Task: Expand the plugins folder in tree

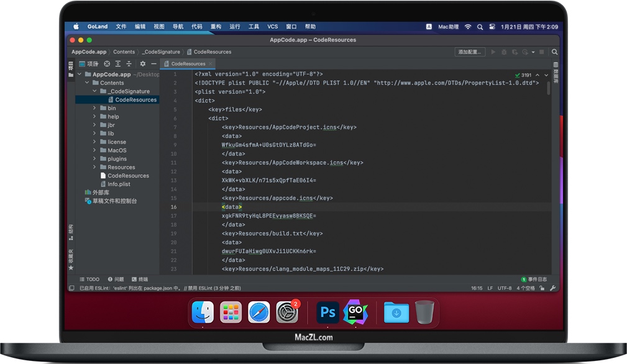Action: [x=94, y=159]
